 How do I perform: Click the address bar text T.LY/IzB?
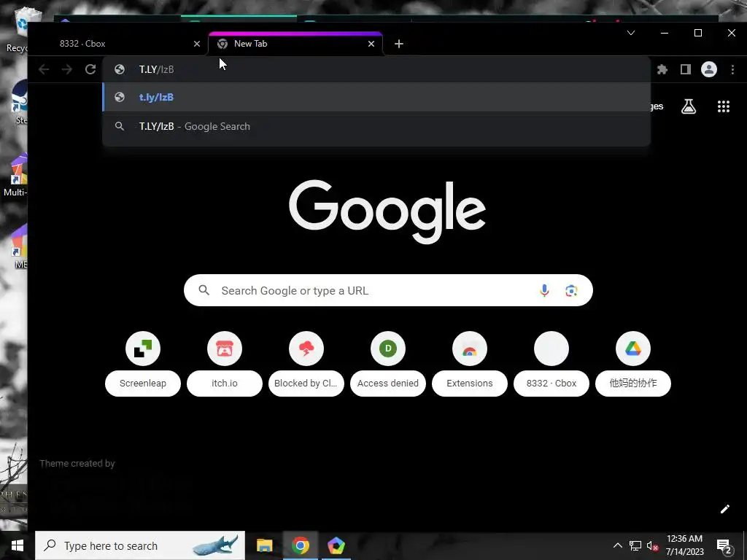click(x=156, y=69)
